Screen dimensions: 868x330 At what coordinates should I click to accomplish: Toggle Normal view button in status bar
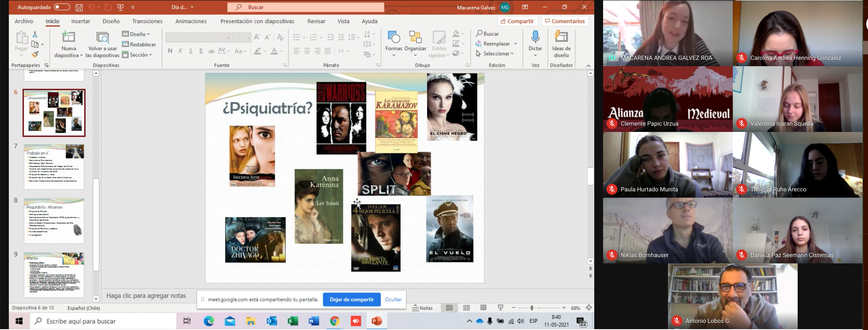click(x=449, y=308)
